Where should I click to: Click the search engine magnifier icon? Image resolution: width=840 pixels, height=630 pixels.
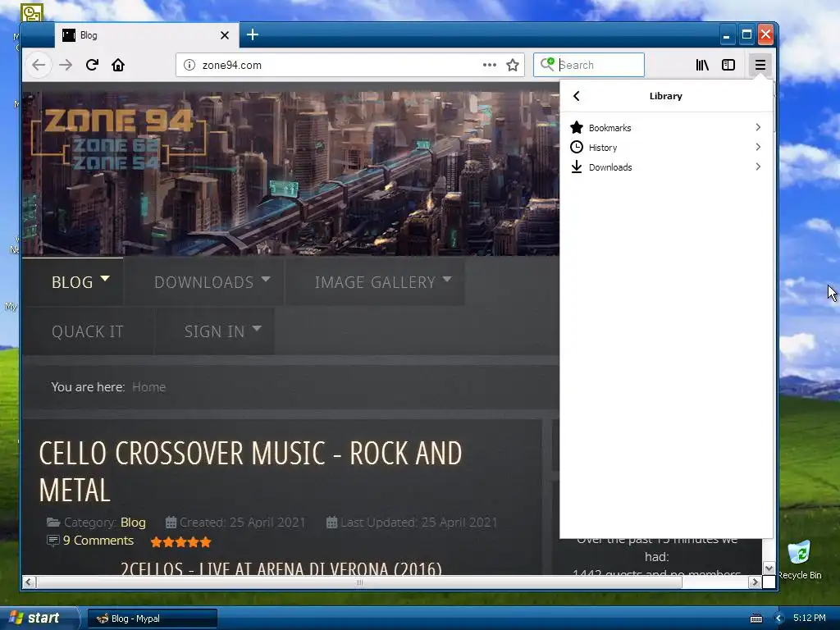(547, 64)
